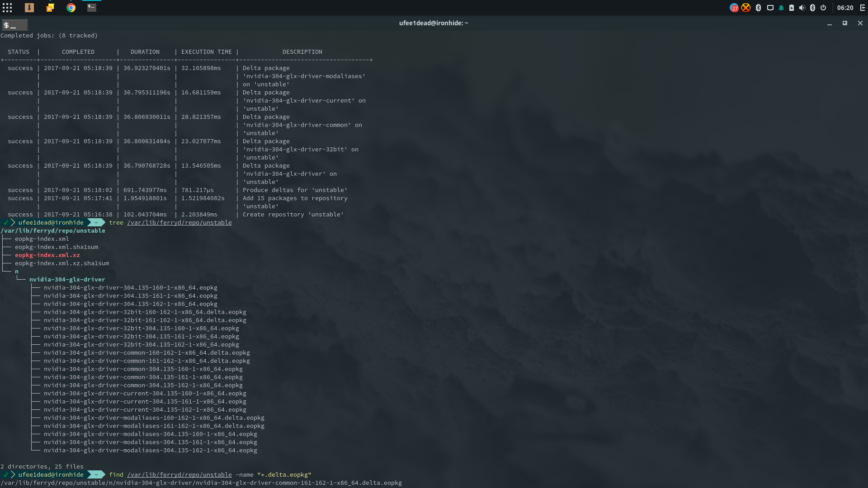This screenshot has height=488, width=868.
Task: Click Bluetooth icon beside the power icon
Action: click(x=812, y=8)
